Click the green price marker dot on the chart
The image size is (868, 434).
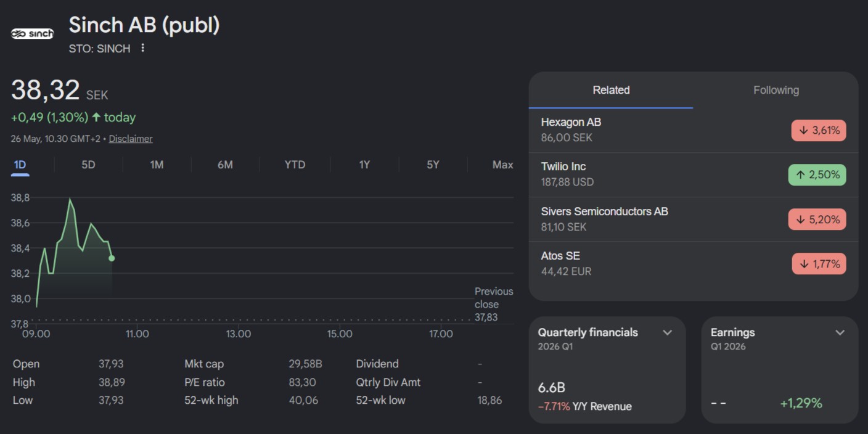click(112, 258)
